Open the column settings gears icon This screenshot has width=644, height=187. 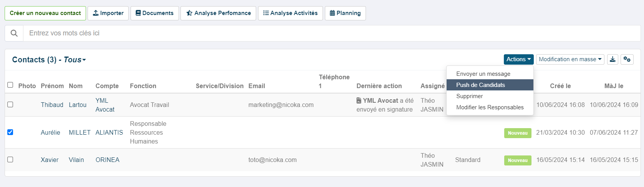(x=627, y=59)
